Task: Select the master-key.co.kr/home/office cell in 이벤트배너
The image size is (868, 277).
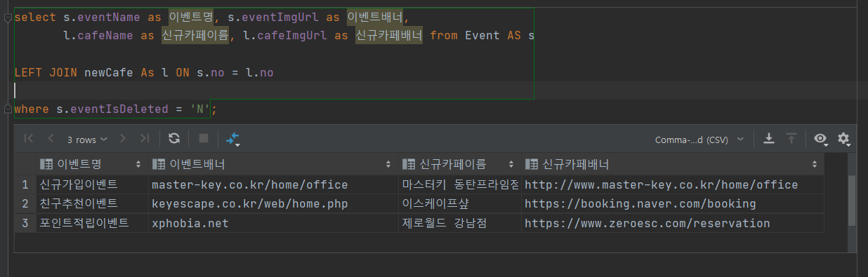Action: 272,185
